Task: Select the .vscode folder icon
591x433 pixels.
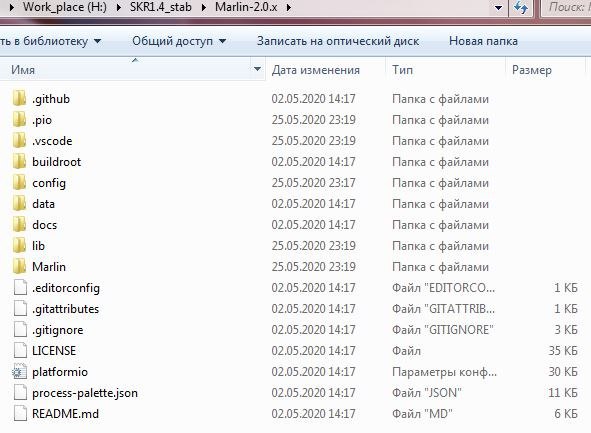Action: (x=19, y=141)
